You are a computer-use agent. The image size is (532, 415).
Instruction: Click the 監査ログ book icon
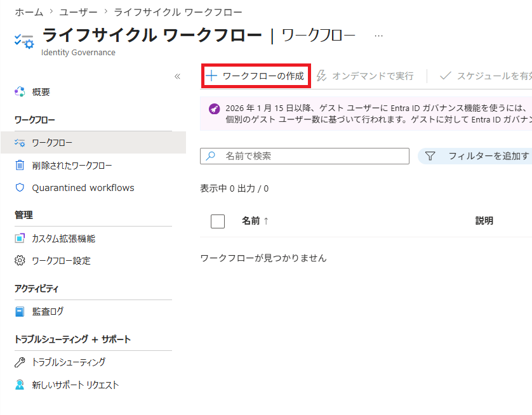(20, 312)
